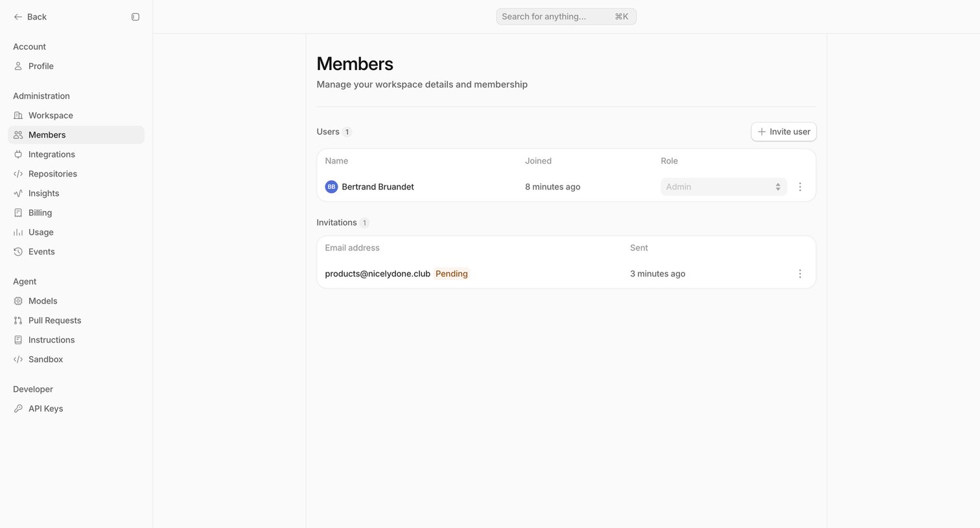Click the Role column header
The image size is (980, 528).
click(669, 161)
